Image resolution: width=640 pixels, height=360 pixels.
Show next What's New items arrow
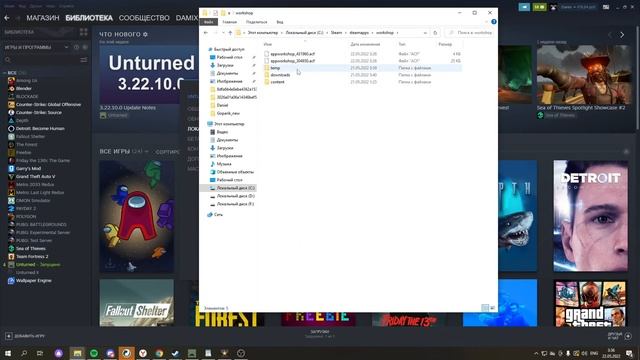(622, 35)
